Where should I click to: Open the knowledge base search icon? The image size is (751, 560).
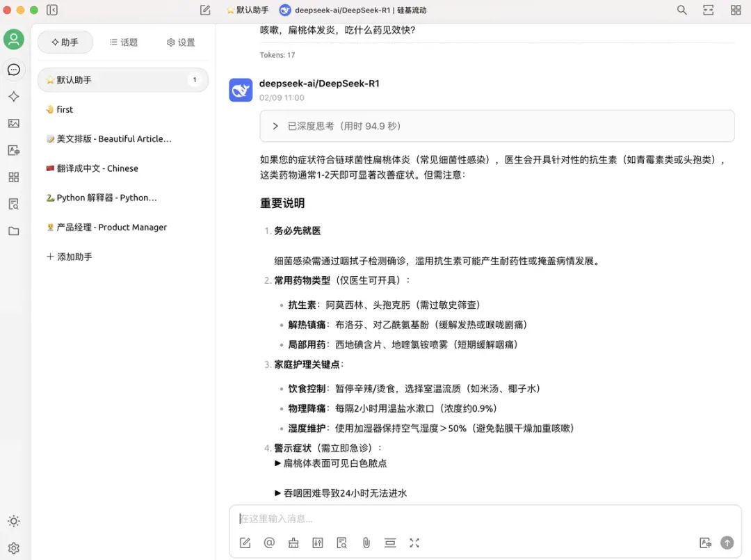341,543
